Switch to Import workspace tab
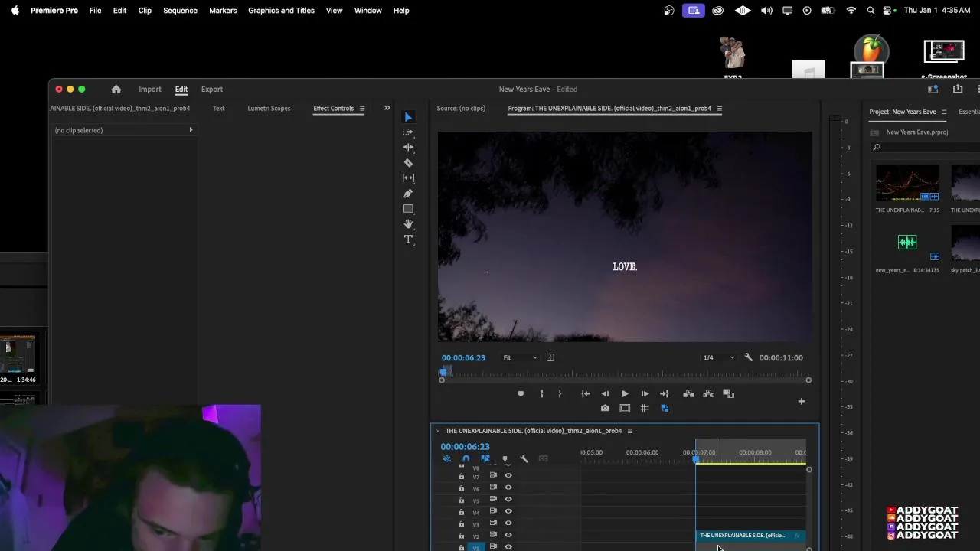Screen dimensions: 980x551 150,90
